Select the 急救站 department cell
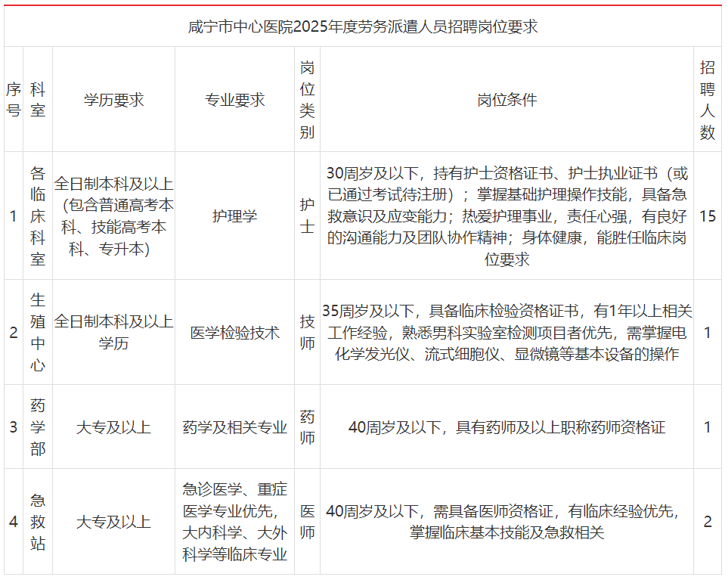This screenshot has width=728, height=580. (x=38, y=522)
